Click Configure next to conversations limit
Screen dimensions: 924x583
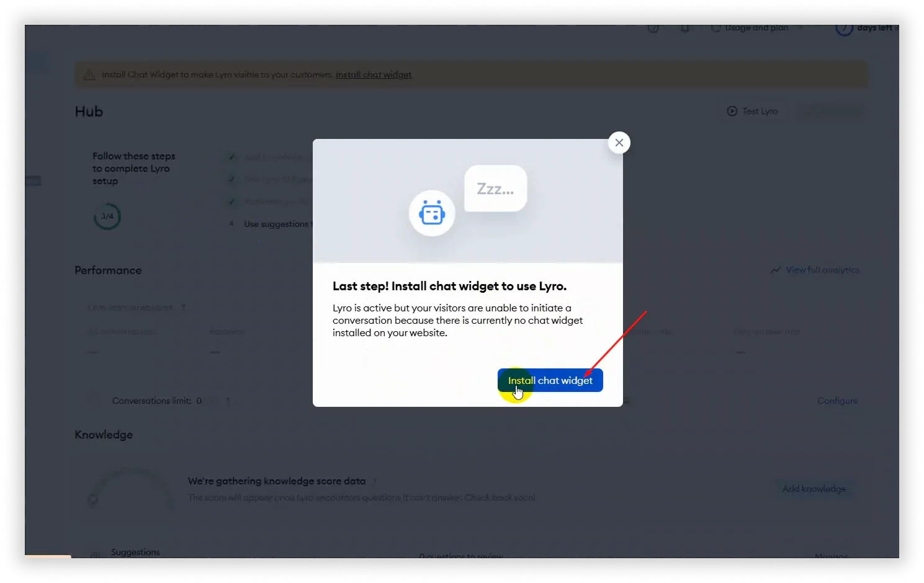coord(837,401)
